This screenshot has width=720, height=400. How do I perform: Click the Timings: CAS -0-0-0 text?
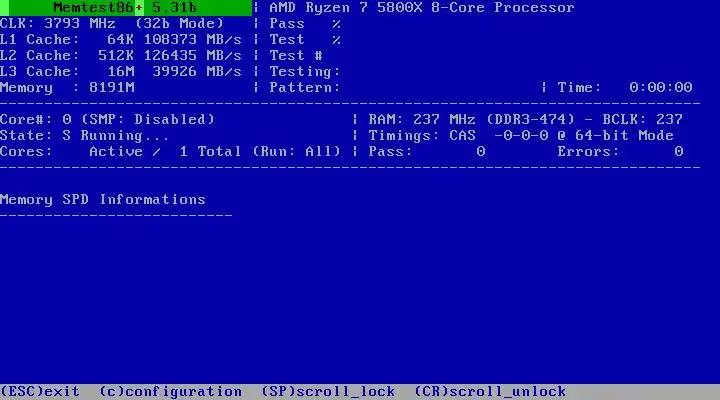pos(458,136)
